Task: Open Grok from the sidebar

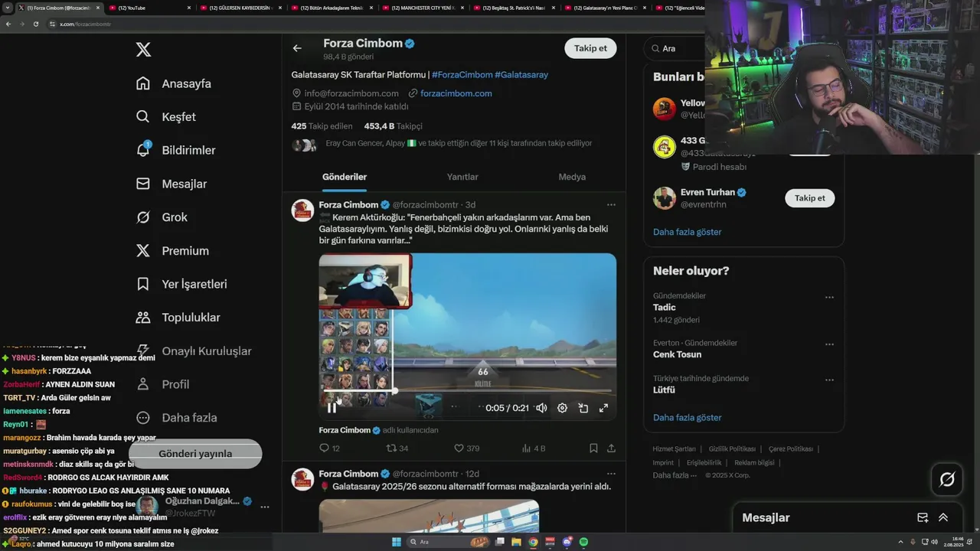Action: point(162,217)
